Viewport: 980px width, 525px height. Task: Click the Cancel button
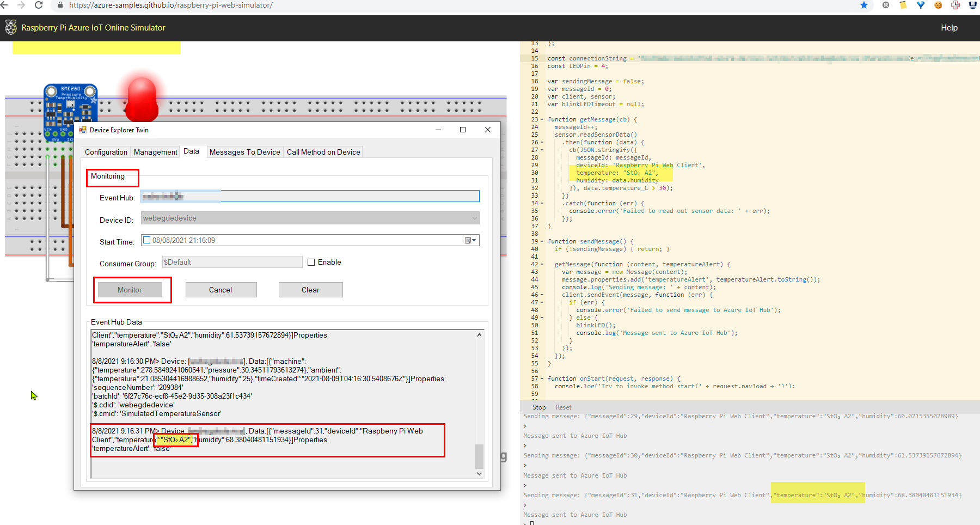coord(220,290)
